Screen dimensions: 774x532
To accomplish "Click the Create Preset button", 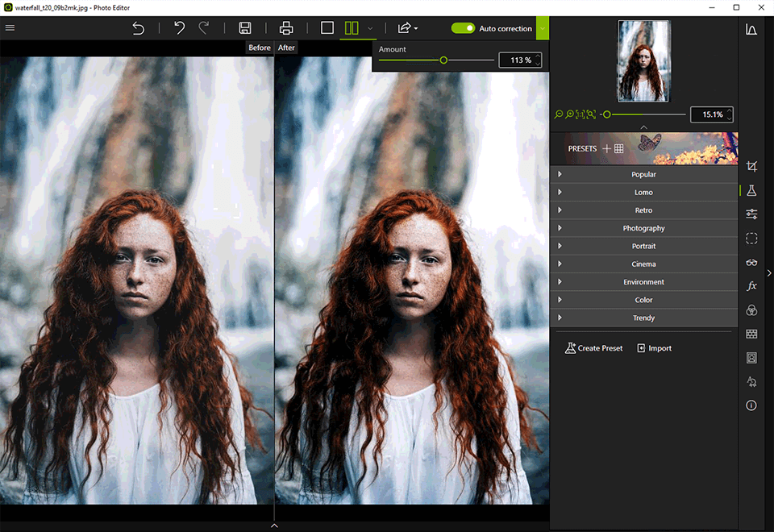I will 594,348.
